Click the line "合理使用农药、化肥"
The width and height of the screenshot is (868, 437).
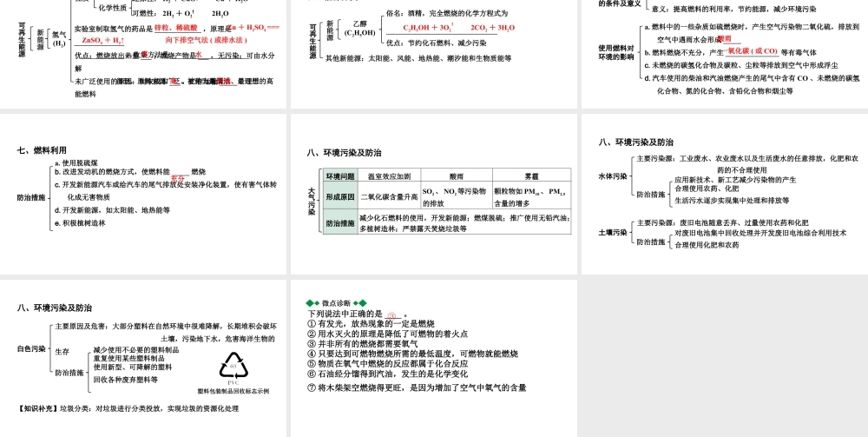click(x=707, y=189)
